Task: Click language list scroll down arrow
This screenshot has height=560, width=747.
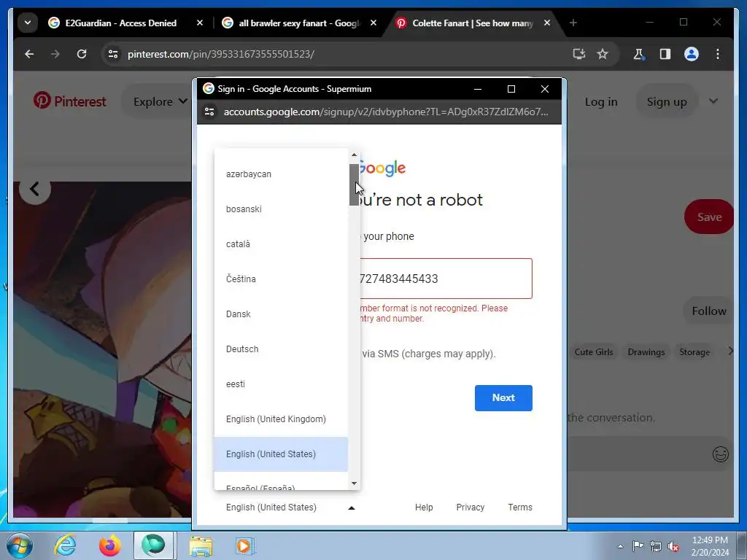Action: [x=354, y=483]
